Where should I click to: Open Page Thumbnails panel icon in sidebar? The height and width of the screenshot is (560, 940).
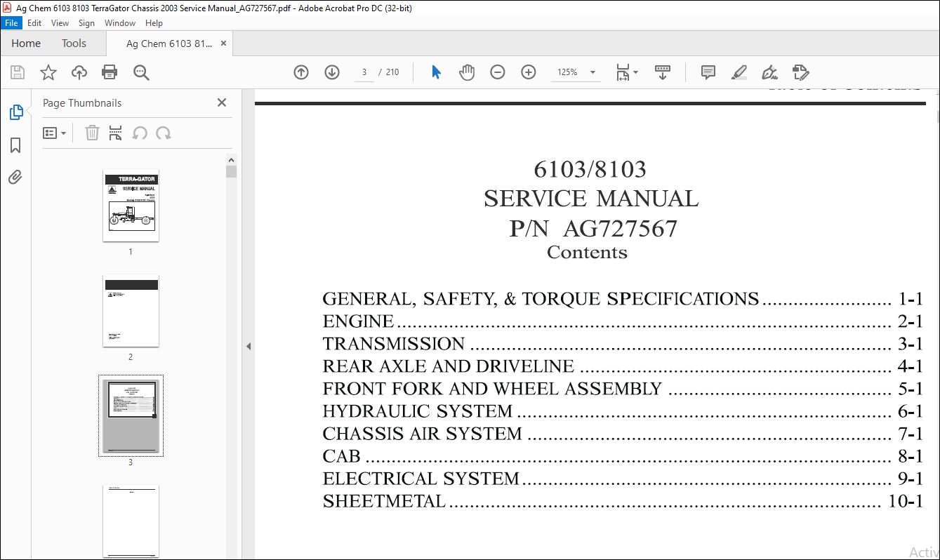(x=15, y=112)
